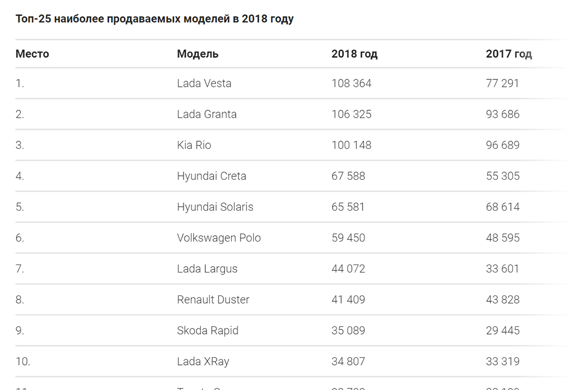The image size is (588, 390).
Task: Select the 100 148 sales value
Action: [351, 145]
